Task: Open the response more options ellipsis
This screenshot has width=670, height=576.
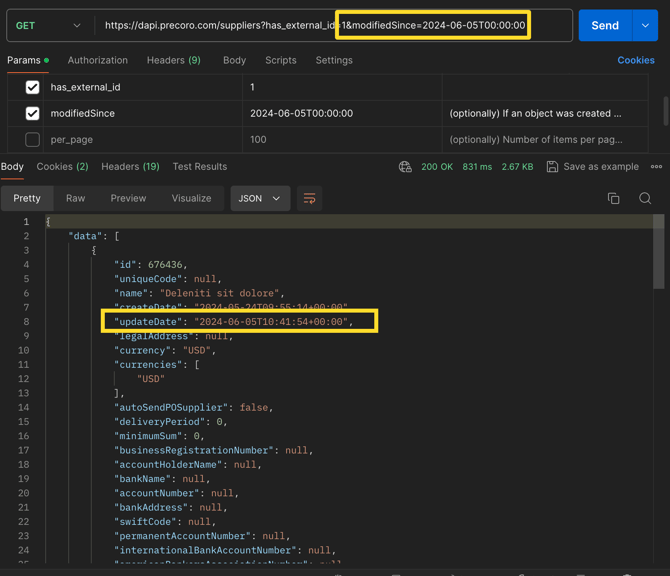Action: pyautogui.click(x=656, y=167)
